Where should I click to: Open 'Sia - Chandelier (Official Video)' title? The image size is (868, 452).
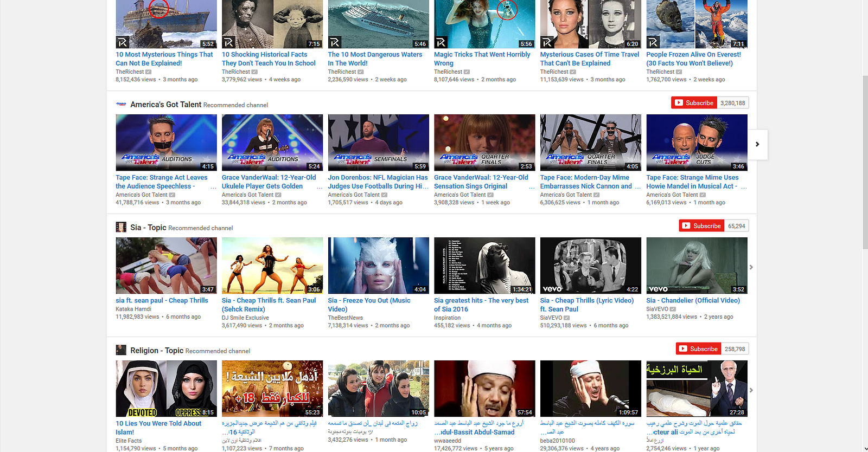pyautogui.click(x=693, y=300)
